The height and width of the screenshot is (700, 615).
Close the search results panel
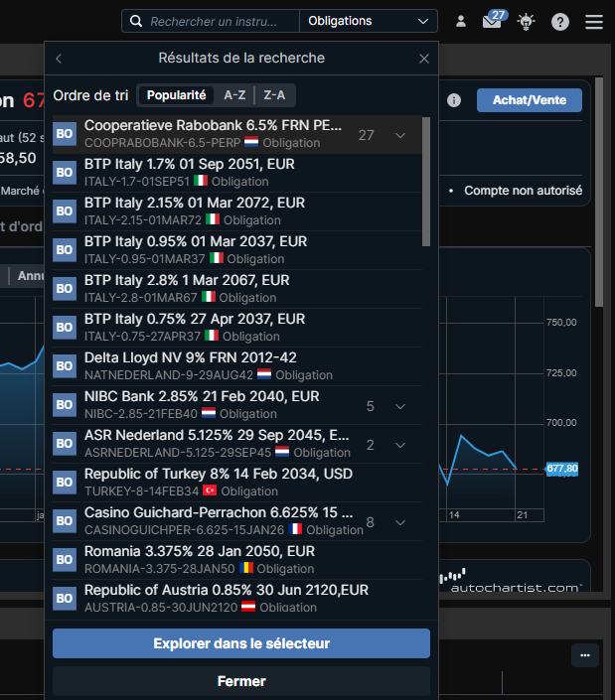(424, 59)
